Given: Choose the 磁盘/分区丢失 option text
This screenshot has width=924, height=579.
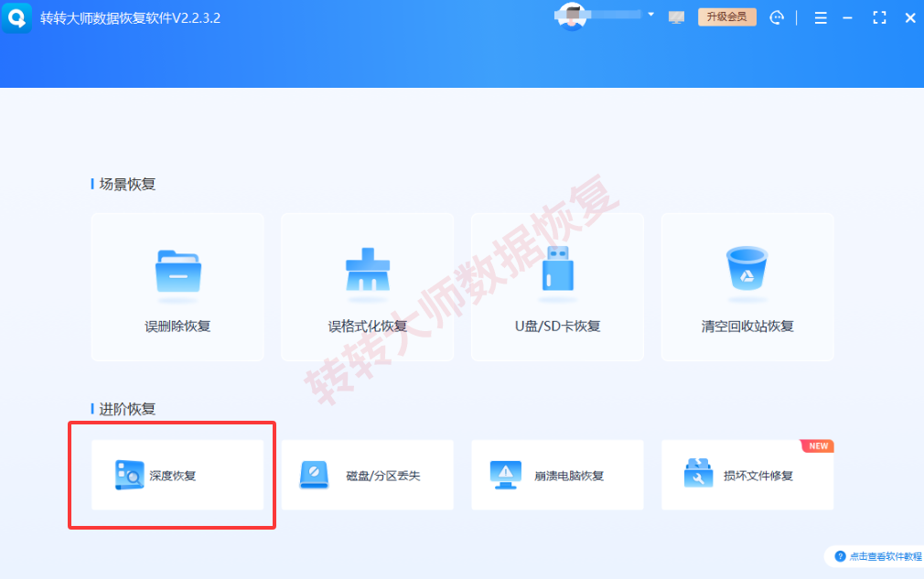Looking at the screenshot, I should [383, 476].
